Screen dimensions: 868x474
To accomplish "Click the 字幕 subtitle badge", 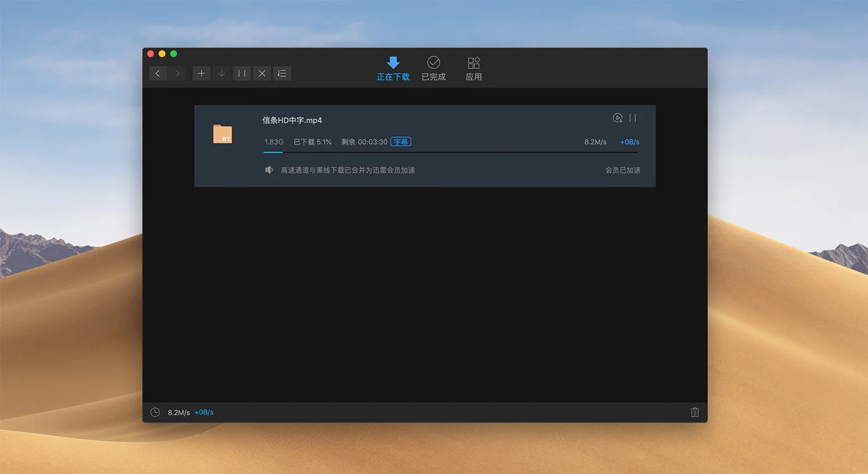I will pos(401,141).
